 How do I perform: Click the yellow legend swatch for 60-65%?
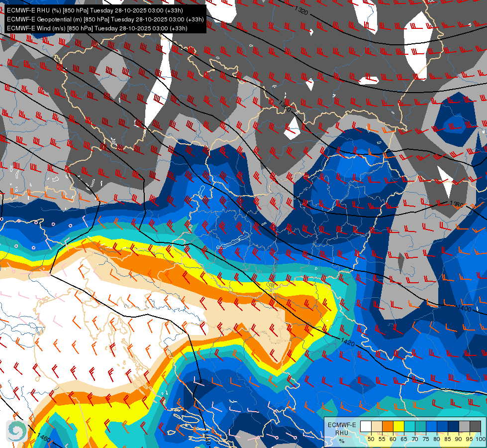[399, 426]
